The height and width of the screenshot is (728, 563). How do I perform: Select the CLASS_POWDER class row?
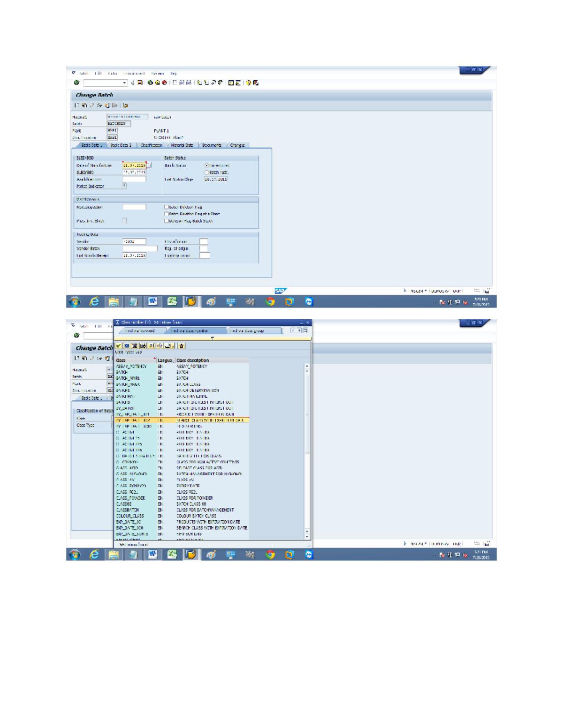[x=182, y=498]
